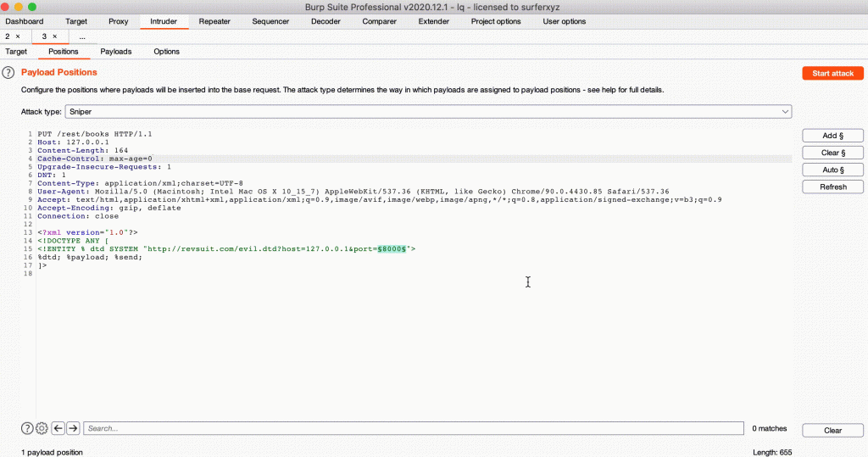The width and height of the screenshot is (868, 457).
Task: Close Intruder attack tab 2
Action: tap(18, 36)
